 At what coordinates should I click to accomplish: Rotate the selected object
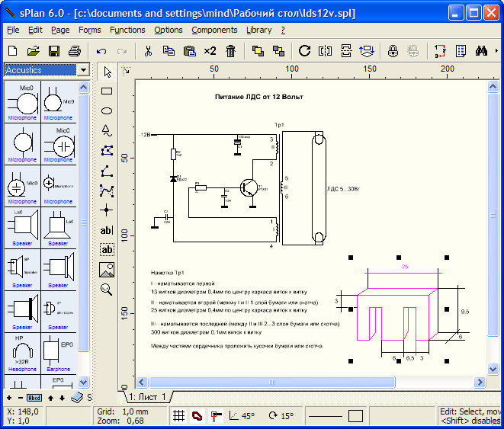pos(304,51)
